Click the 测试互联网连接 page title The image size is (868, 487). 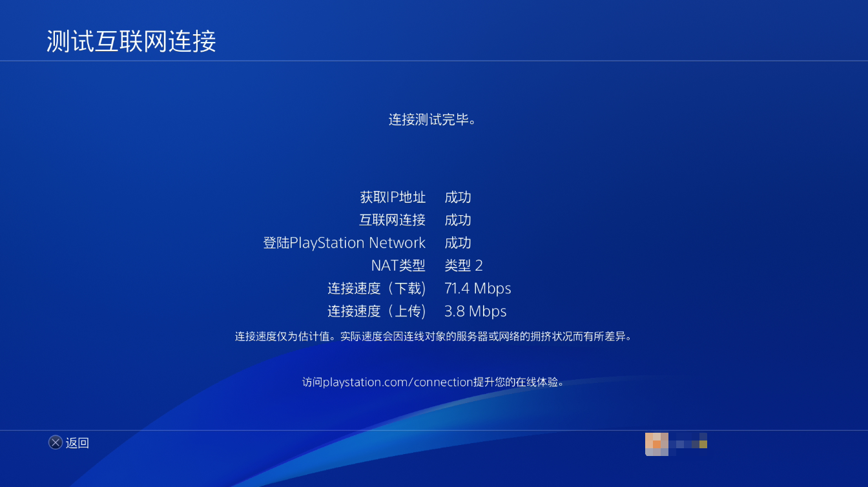click(131, 41)
